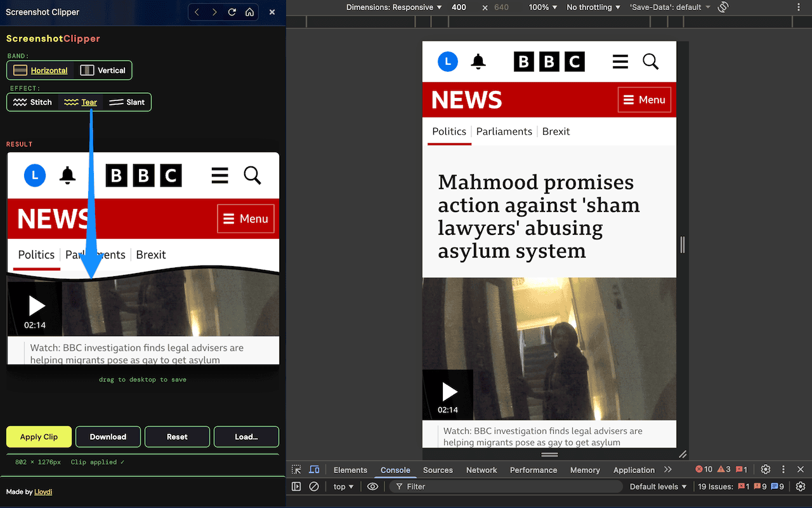Select the Vertical band option
Screen dimensions: 812x508
pos(103,70)
